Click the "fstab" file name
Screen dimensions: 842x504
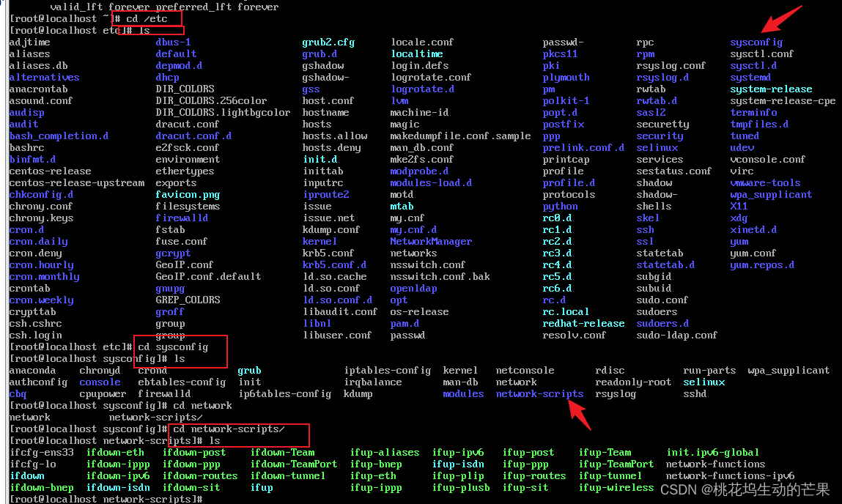click(170, 230)
